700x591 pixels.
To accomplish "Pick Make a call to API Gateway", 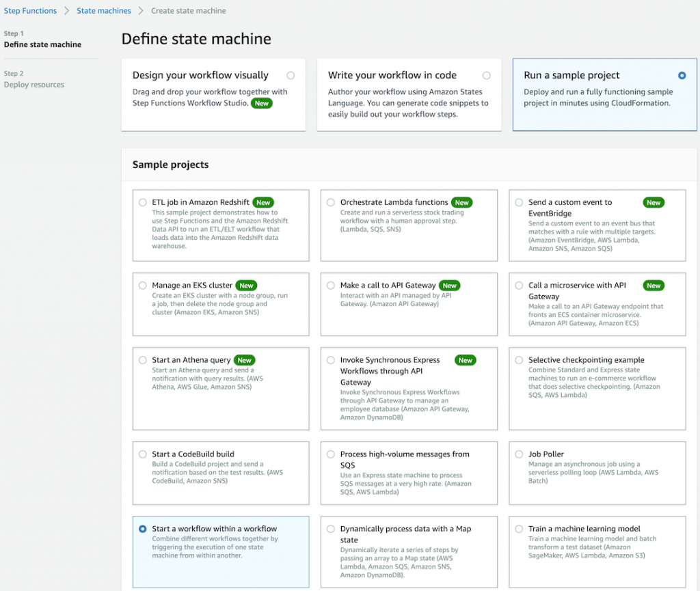I will click(x=330, y=286).
